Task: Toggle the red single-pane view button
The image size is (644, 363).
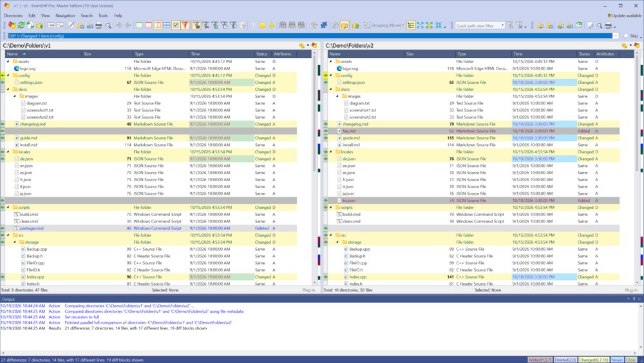Action: coord(148,26)
